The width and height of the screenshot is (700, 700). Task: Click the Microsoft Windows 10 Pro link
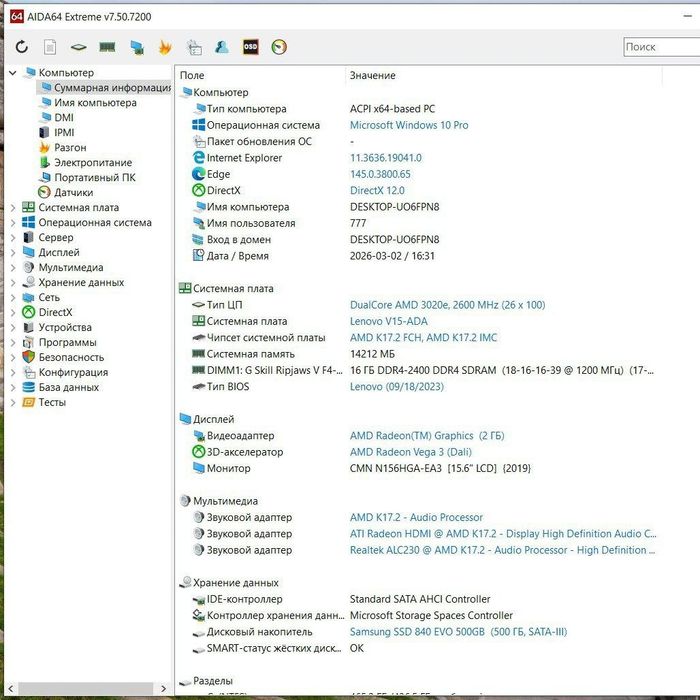tap(409, 125)
